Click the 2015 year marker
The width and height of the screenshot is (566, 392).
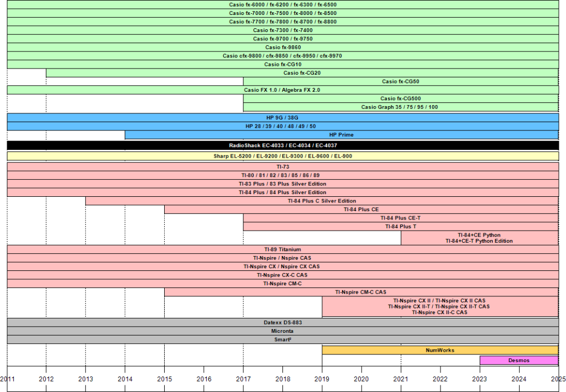(x=164, y=379)
